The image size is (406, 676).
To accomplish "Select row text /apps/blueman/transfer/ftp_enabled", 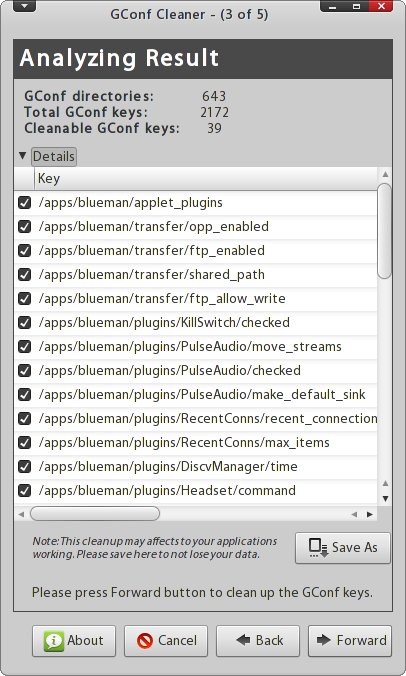I will pos(151,250).
